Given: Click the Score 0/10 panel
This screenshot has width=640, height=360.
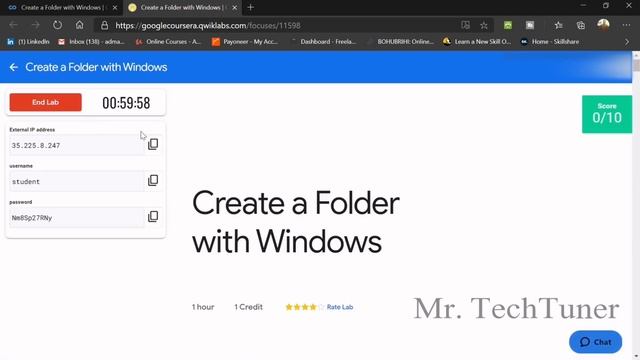Looking at the screenshot, I should (607, 114).
